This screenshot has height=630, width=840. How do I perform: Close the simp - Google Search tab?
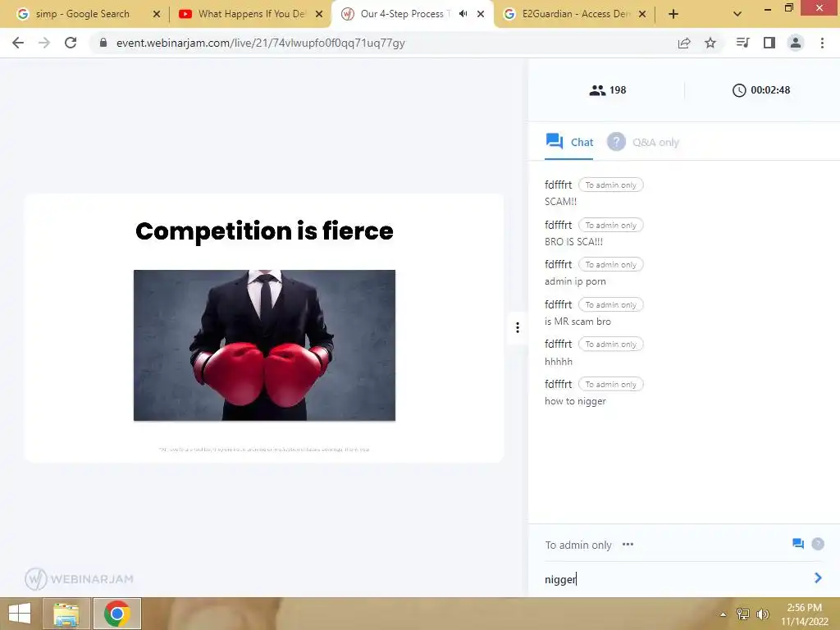click(157, 15)
